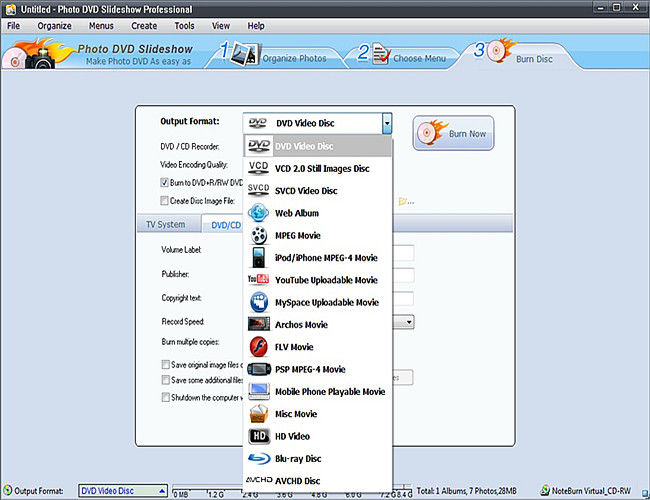Image resolution: width=650 pixels, height=500 pixels.
Task: Collapse the Output Format dropdown arrow
Action: 387,123
